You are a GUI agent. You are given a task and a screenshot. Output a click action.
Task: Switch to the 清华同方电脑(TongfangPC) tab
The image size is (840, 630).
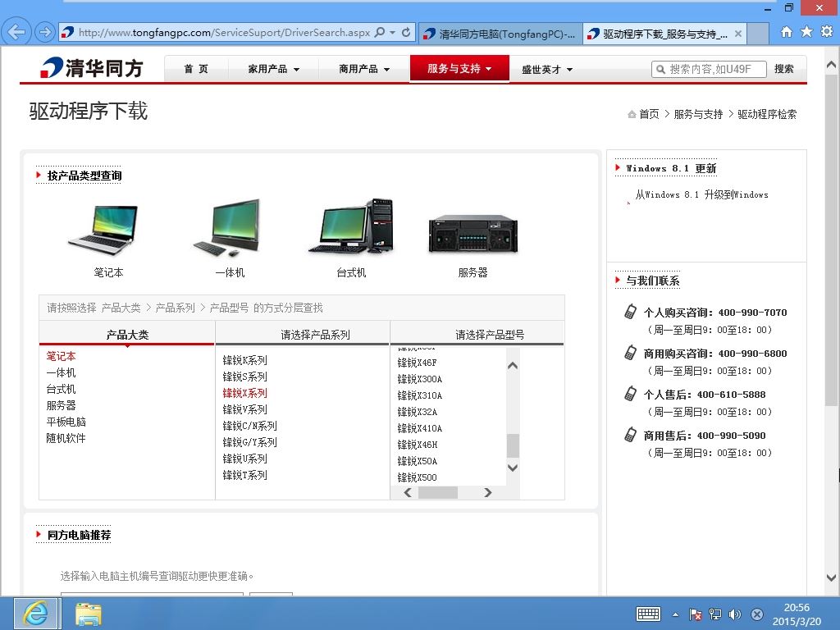click(x=500, y=34)
